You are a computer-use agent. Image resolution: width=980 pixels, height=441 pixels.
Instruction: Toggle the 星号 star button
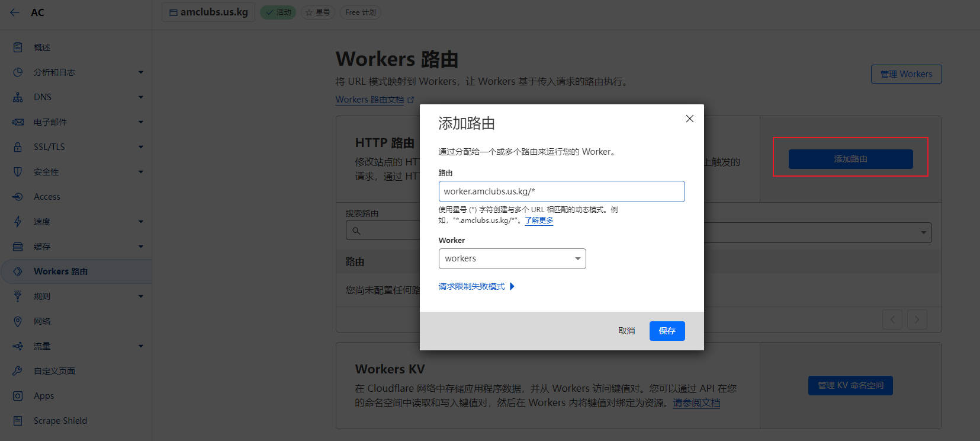click(318, 12)
